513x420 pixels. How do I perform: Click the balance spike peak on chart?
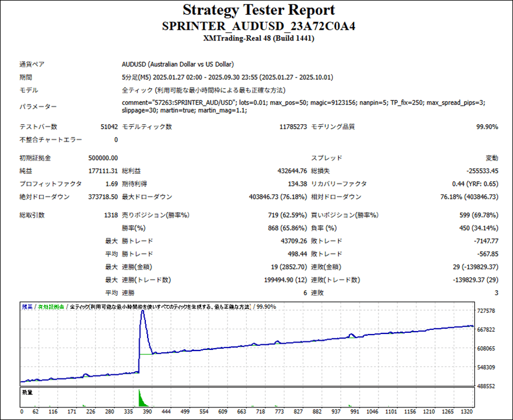click(142, 312)
